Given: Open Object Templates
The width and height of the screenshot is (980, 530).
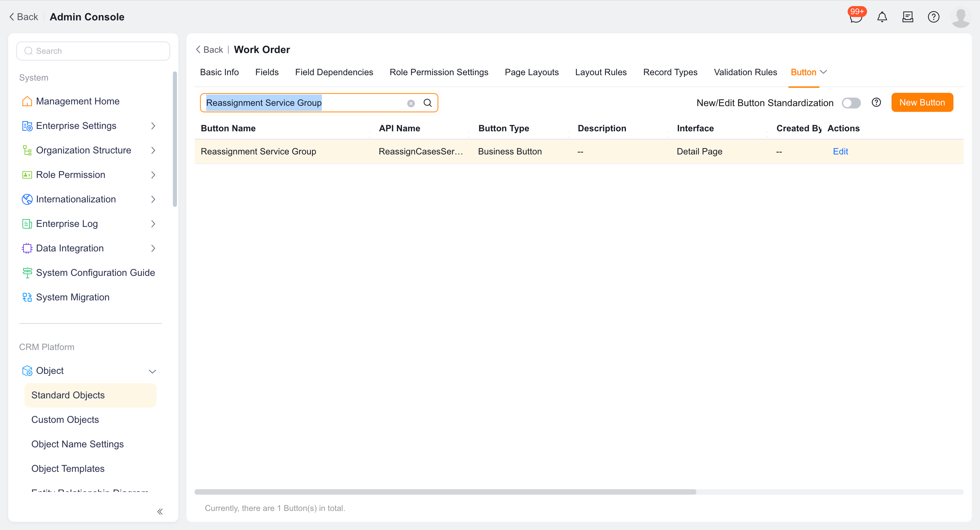Looking at the screenshot, I should pyautogui.click(x=68, y=469).
